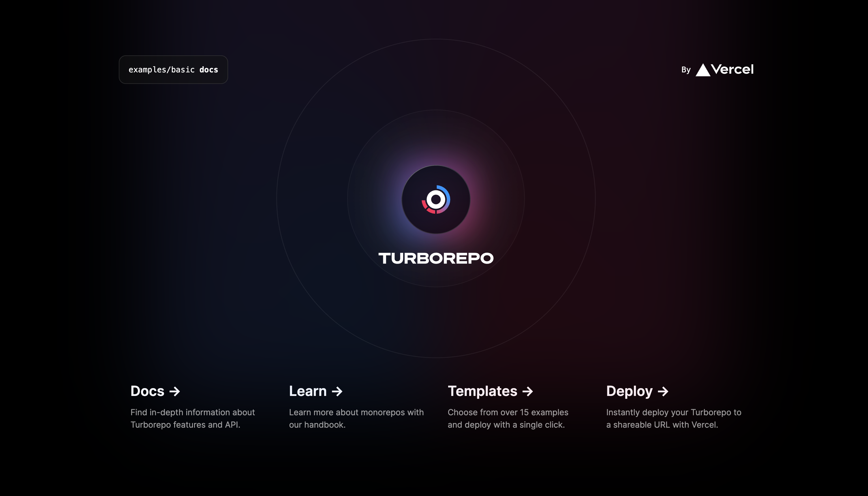This screenshot has height=496, width=868.
Task: Click the 'By' label near Vercel
Action: pos(686,70)
